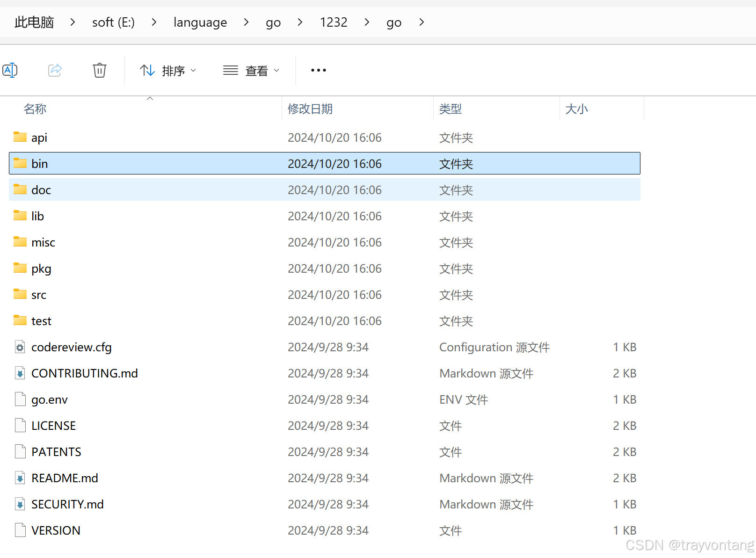Screen dimensions: 756x558
Task: Expand the chevron after 此电脑
Action: click(73, 22)
